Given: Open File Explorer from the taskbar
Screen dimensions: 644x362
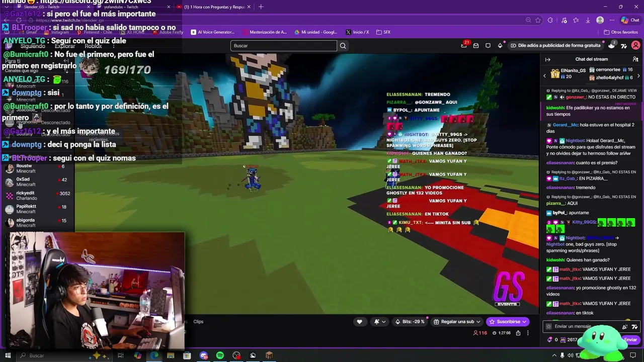Looking at the screenshot, I should click(171, 355).
